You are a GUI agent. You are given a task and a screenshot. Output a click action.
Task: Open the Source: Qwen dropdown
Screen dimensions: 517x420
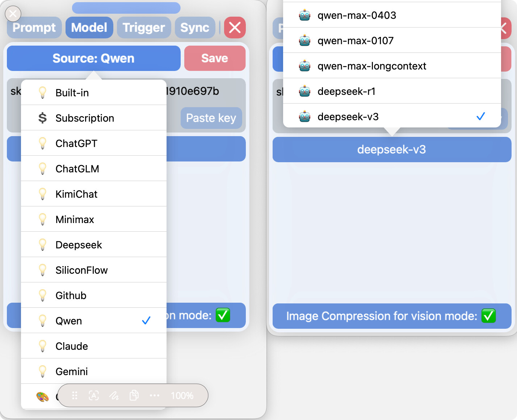point(93,58)
